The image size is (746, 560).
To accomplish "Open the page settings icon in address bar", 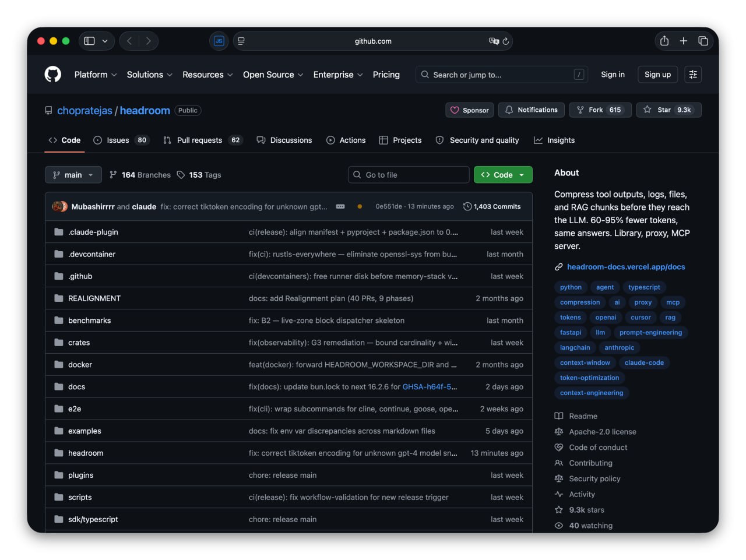I will (241, 41).
